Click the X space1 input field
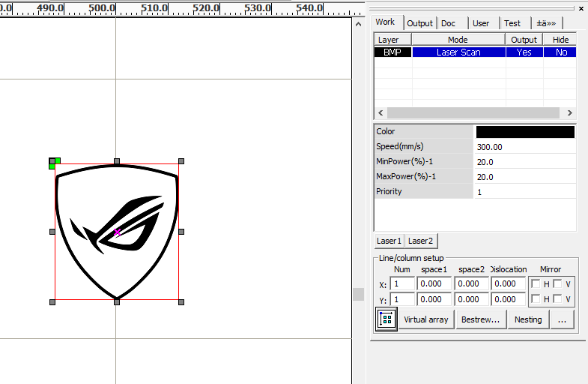The image size is (588, 384). pyautogui.click(x=434, y=283)
